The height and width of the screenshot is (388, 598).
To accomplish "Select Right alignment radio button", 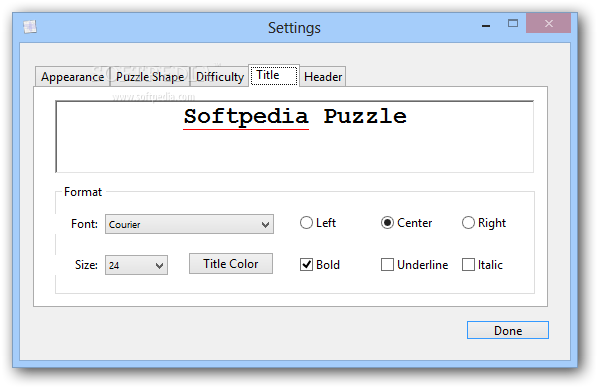I will pos(468,222).
